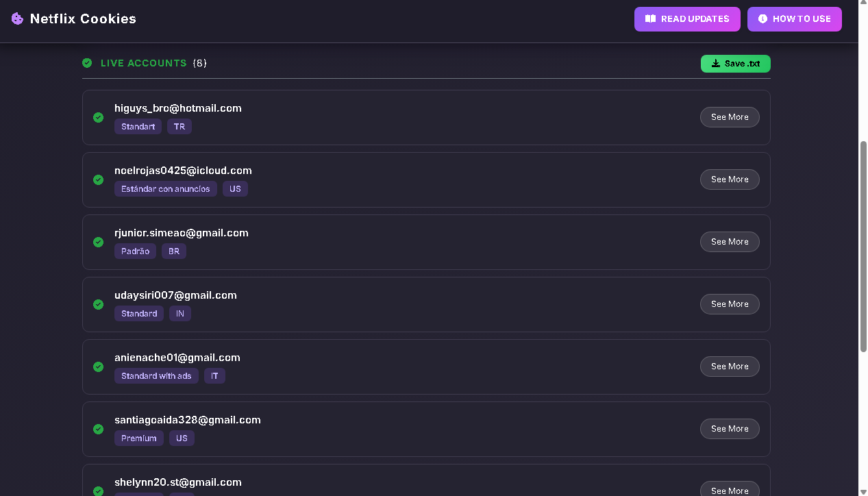Click the IN country tag
This screenshot has height=496, width=868.
pyautogui.click(x=180, y=314)
